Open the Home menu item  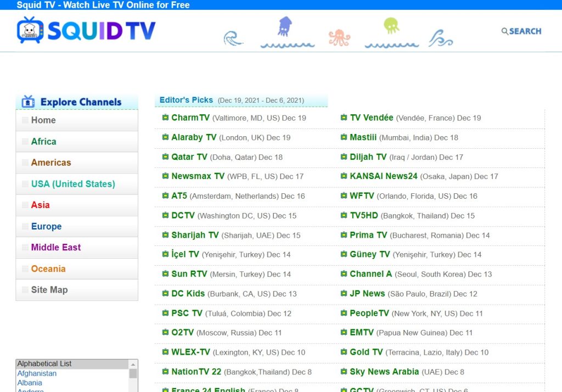coord(77,120)
